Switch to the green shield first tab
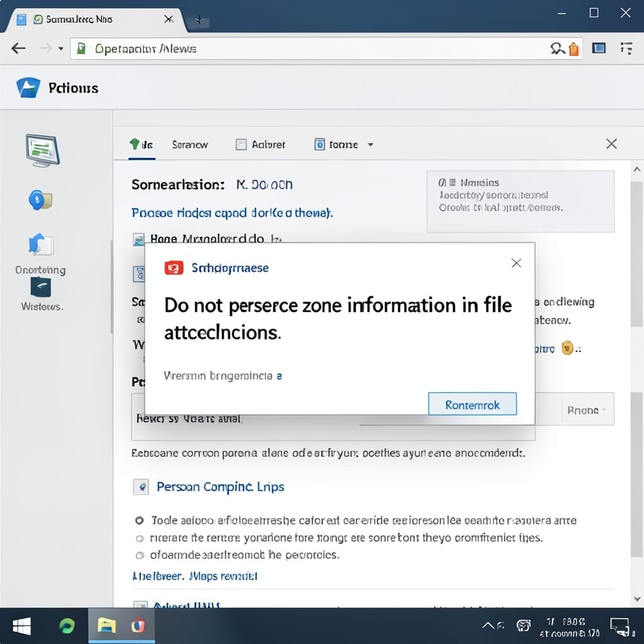 tap(142, 145)
